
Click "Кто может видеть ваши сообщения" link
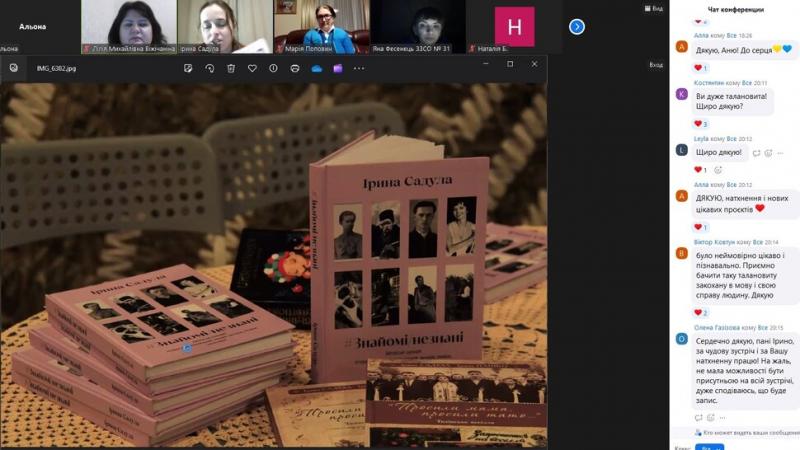tap(747, 433)
